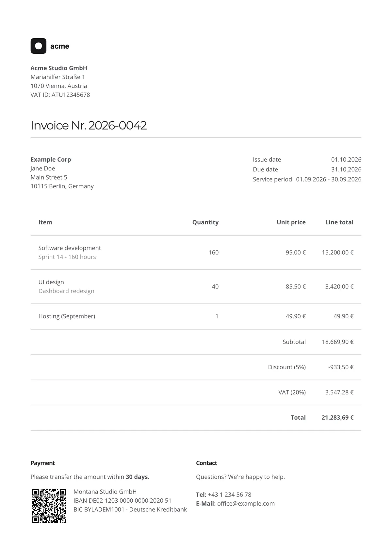Click the 'Software development' item name

70,248
